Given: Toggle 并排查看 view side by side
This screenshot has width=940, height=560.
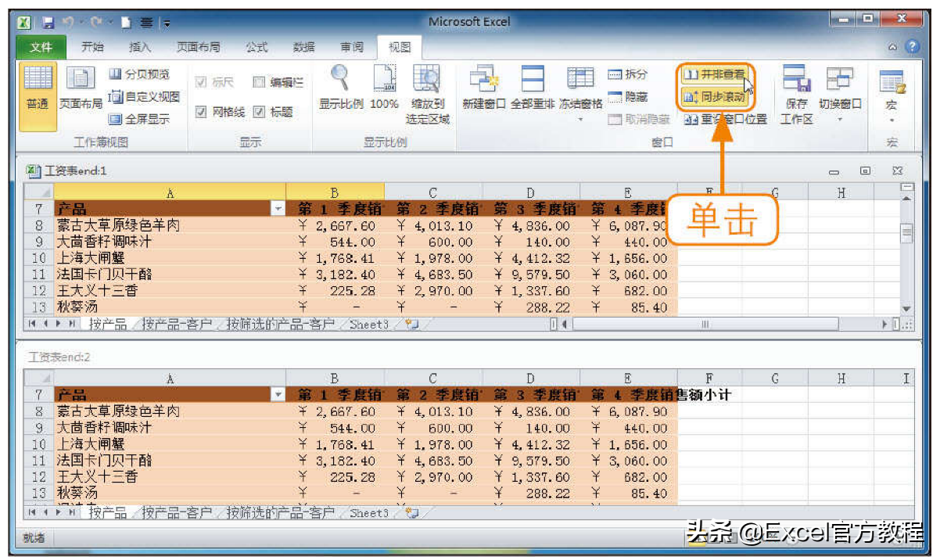Looking at the screenshot, I should pos(715,75).
